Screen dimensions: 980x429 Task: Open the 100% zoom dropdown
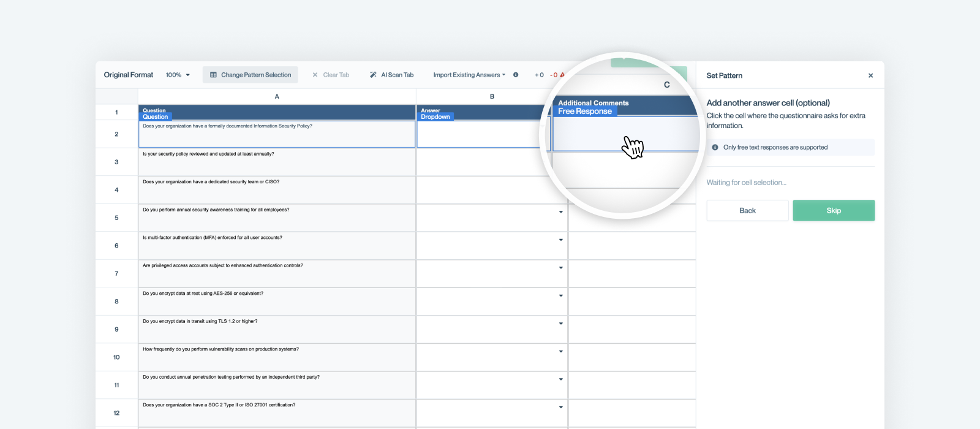178,75
